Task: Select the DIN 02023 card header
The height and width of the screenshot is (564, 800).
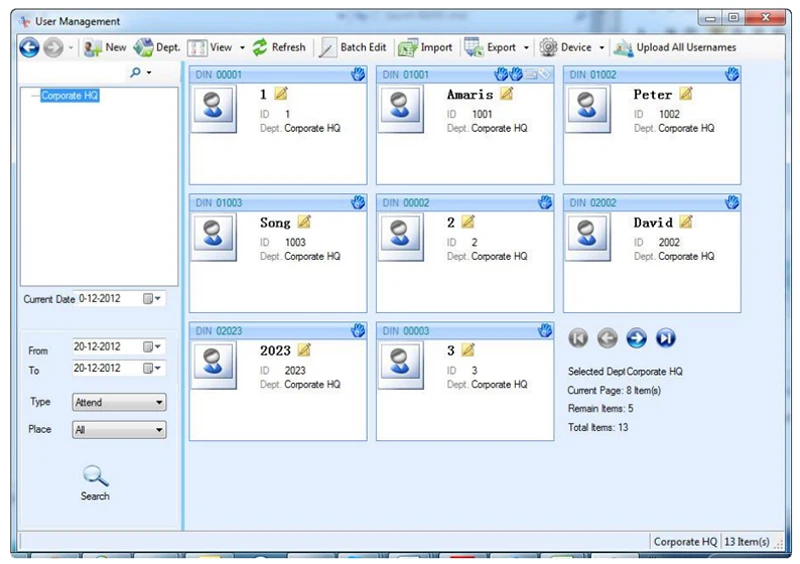Action: [278, 331]
